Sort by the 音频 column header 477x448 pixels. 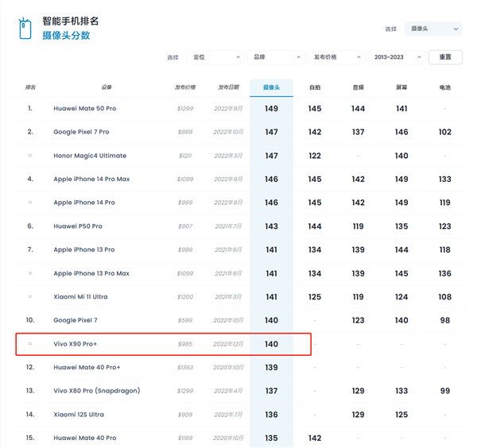[x=358, y=87]
